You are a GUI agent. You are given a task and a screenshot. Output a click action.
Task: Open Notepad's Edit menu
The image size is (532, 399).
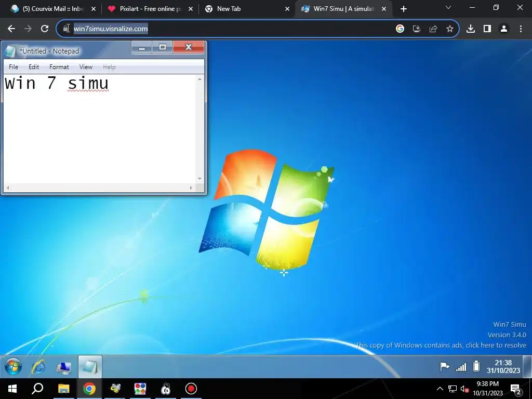pyautogui.click(x=34, y=67)
